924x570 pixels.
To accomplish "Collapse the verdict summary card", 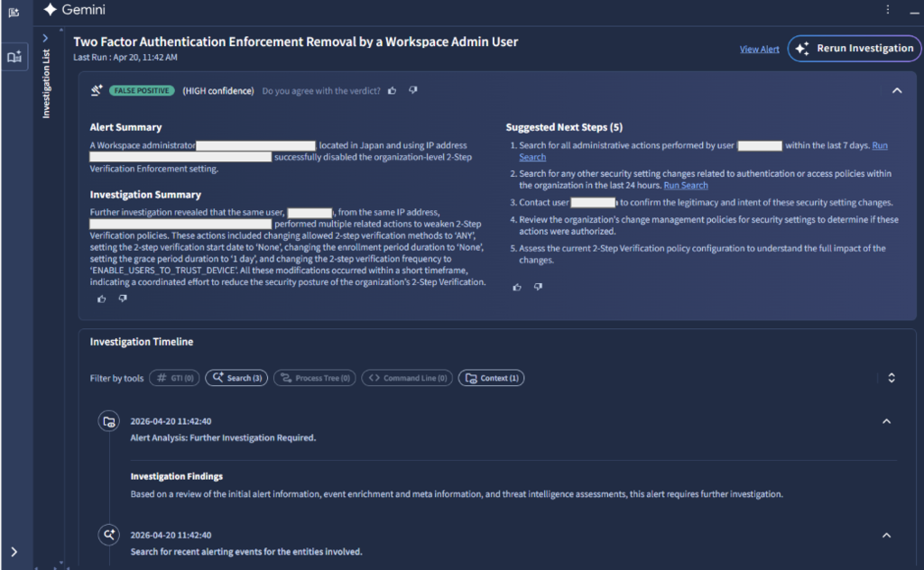I will [x=897, y=90].
